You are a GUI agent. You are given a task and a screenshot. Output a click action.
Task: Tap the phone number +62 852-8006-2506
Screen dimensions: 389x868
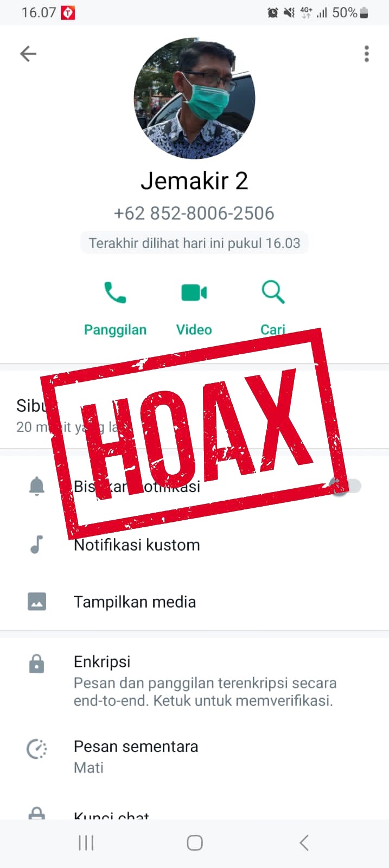[x=194, y=213]
